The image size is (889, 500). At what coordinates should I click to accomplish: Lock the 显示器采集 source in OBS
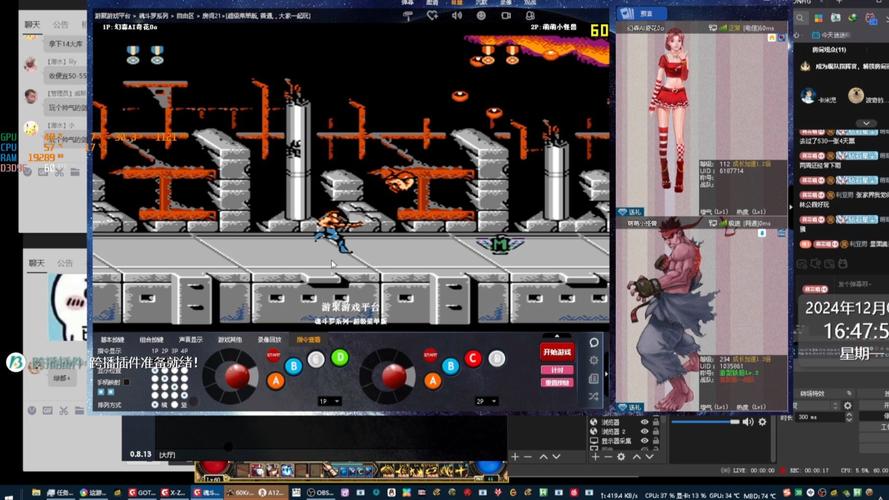pos(656,440)
